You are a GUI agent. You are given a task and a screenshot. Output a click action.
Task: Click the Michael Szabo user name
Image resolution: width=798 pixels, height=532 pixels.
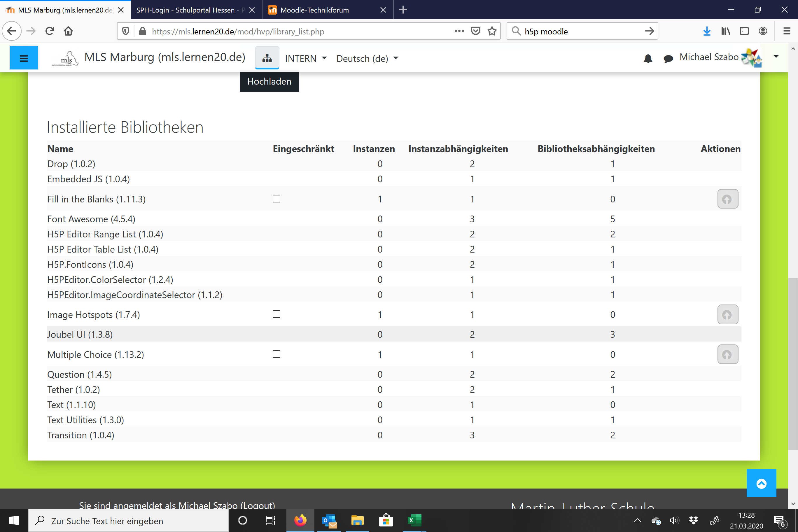[709, 57]
